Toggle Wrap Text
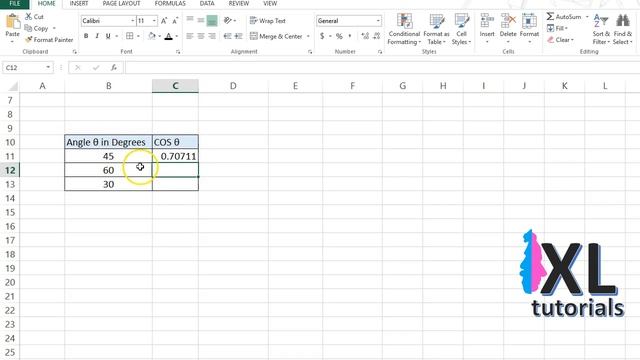Image resolution: width=640 pixels, height=360 pixels. [x=268, y=20]
